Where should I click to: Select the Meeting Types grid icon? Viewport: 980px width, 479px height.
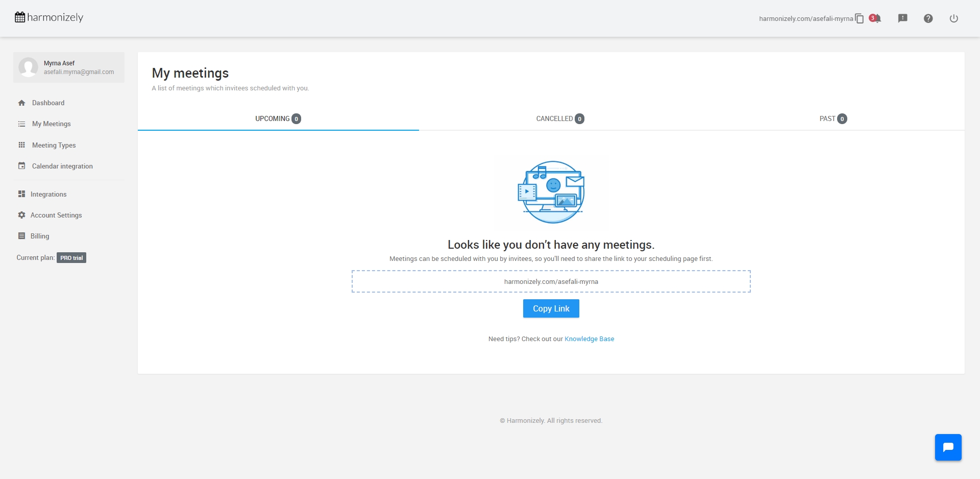click(21, 145)
